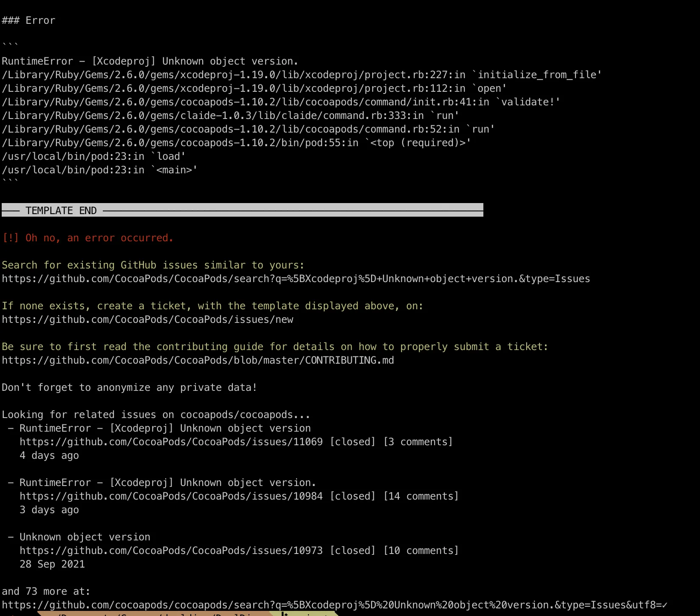Image resolution: width=700 pixels, height=616 pixels.
Task: Click the init.rb:41 'validate!' trace line
Action: pyautogui.click(x=281, y=102)
